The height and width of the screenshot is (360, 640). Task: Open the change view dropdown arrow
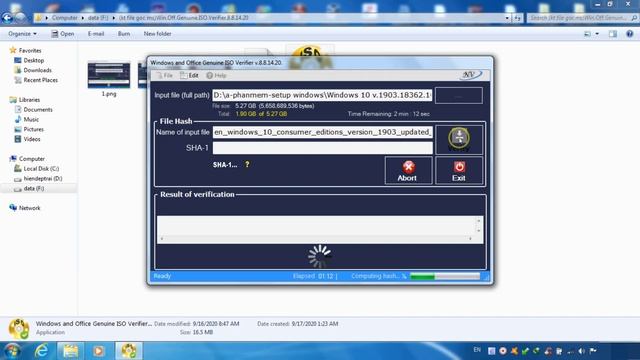click(x=597, y=34)
